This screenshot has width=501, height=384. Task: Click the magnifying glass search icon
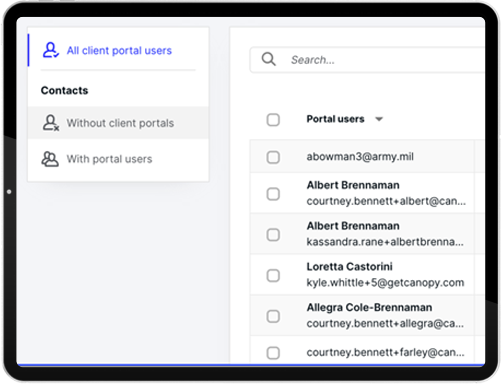tap(268, 59)
